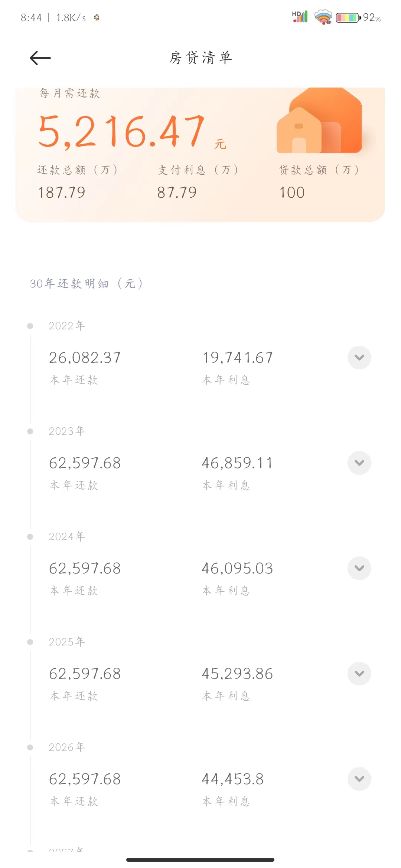This screenshot has width=401, height=868.
Task: Tap the bottom home gesture bar
Action: click(200, 859)
